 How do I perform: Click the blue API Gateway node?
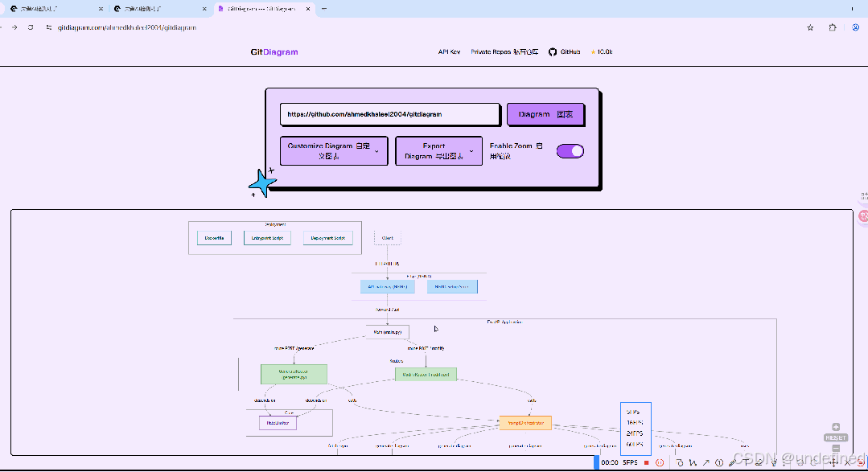point(388,286)
